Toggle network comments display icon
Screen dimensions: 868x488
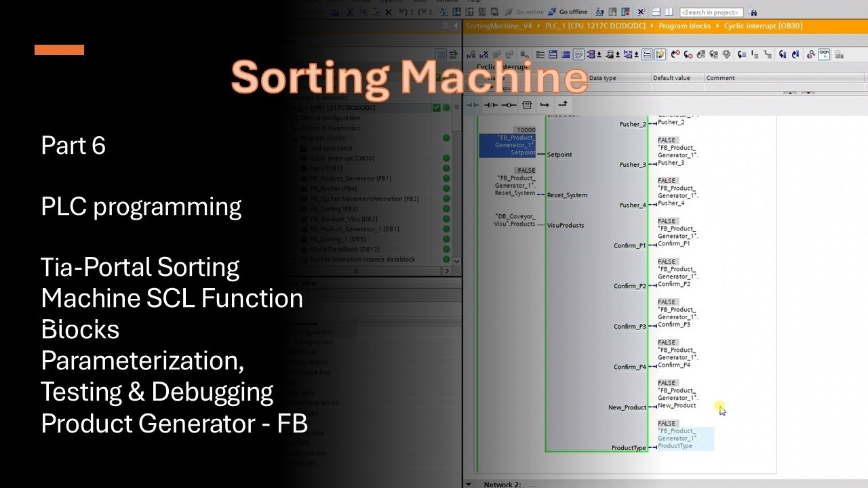[x=647, y=54]
